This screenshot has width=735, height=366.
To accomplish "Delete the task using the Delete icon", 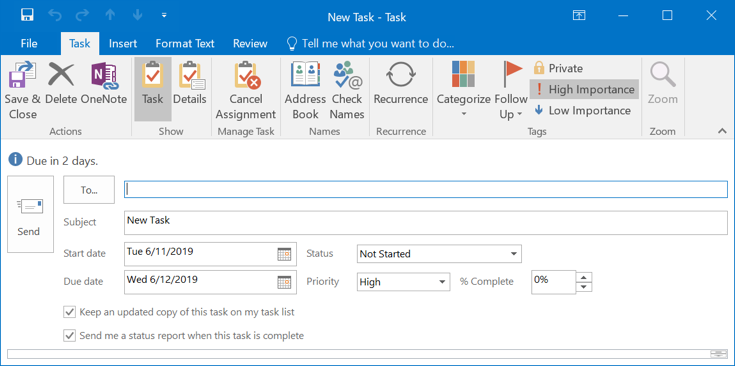I will coord(61,83).
